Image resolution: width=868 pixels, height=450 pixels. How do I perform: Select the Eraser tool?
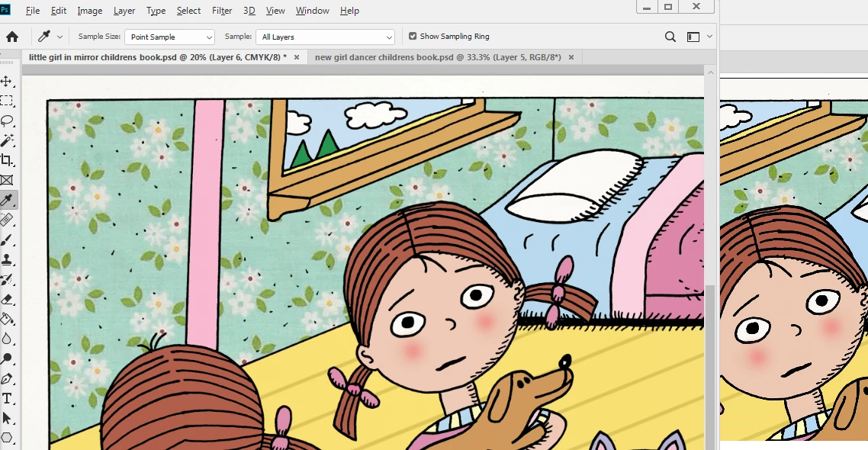pos(7,300)
